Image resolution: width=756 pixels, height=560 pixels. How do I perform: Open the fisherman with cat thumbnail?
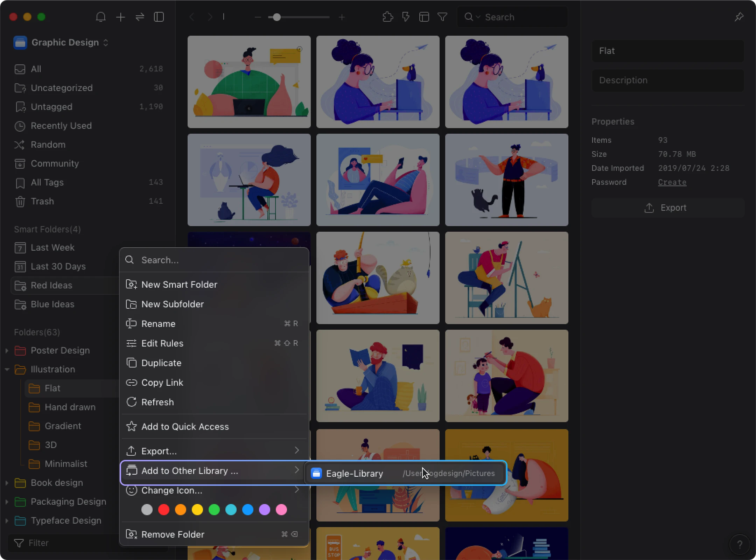pos(378,278)
